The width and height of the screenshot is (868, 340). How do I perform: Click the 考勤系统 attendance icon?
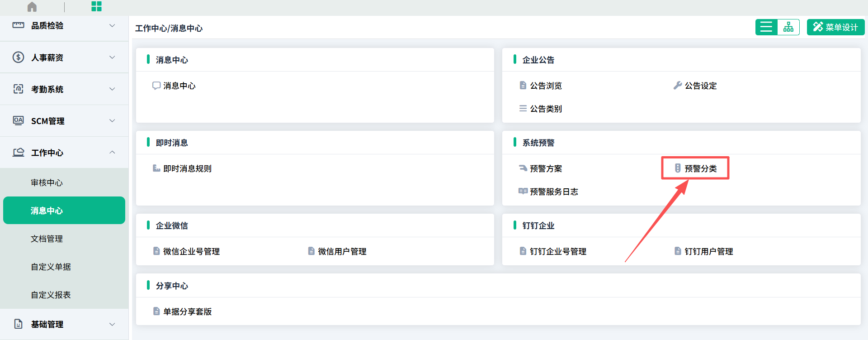click(18, 89)
